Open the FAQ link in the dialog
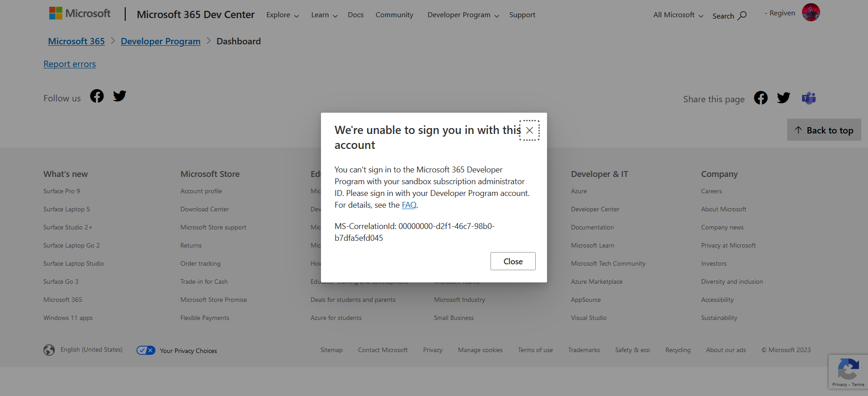 tap(409, 205)
